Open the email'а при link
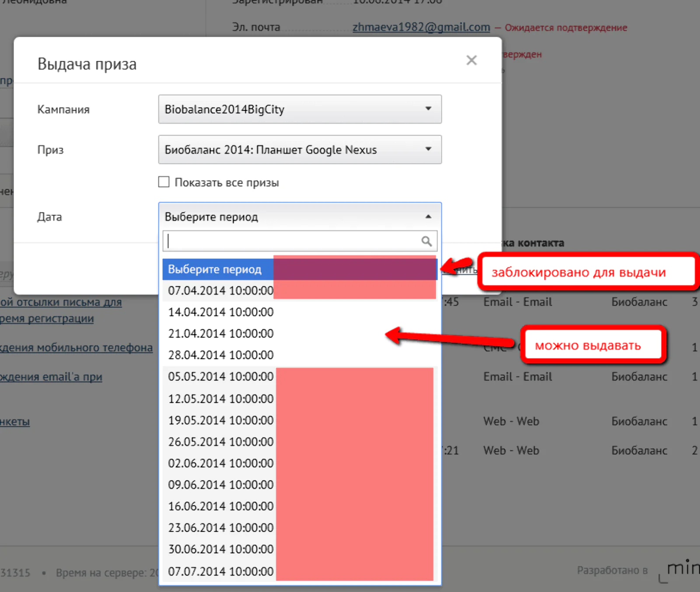 (x=51, y=377)
